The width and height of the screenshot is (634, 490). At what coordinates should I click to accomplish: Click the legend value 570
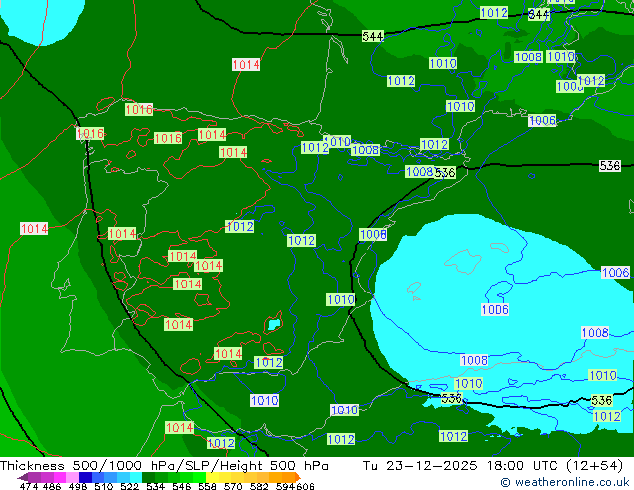[x=233, y=486]
